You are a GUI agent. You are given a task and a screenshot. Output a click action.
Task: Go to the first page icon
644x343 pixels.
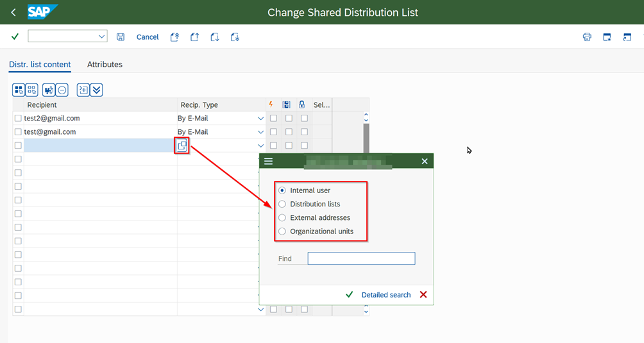coord(174,37)
